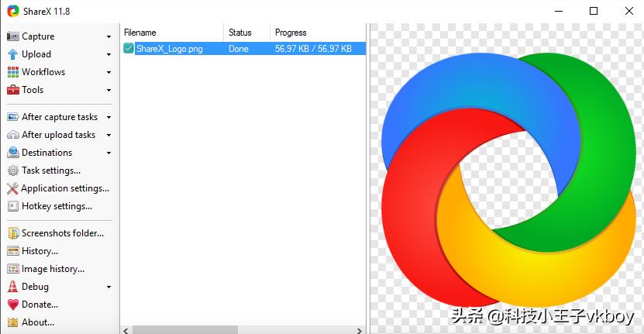Open Task settings
The width and height of the screenshot is (644, 334).
[x=51, y=170]
